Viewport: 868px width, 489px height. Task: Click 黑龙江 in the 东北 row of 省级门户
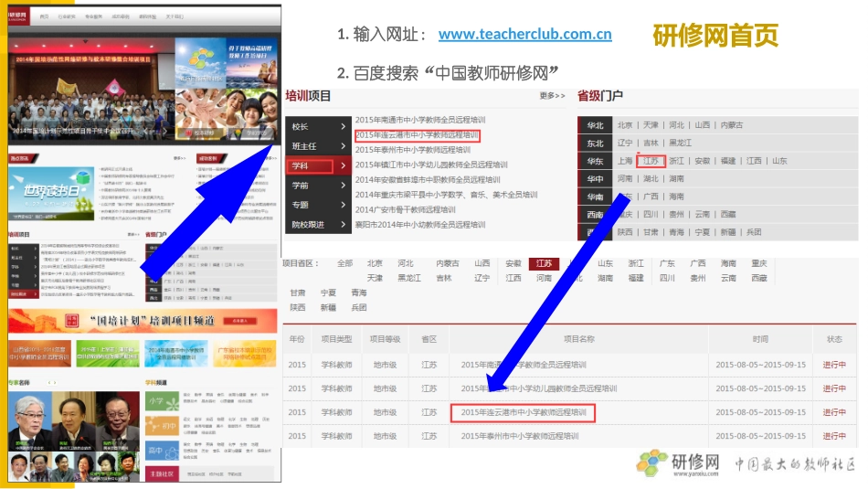(x=681, y=143)
